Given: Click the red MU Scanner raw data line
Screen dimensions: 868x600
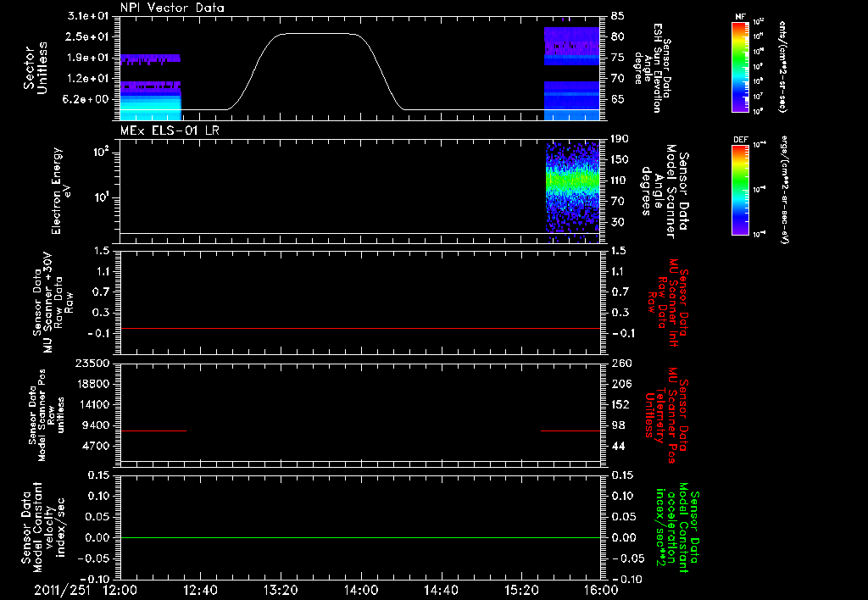Looking at the screenshot, I should click(360, 328).
